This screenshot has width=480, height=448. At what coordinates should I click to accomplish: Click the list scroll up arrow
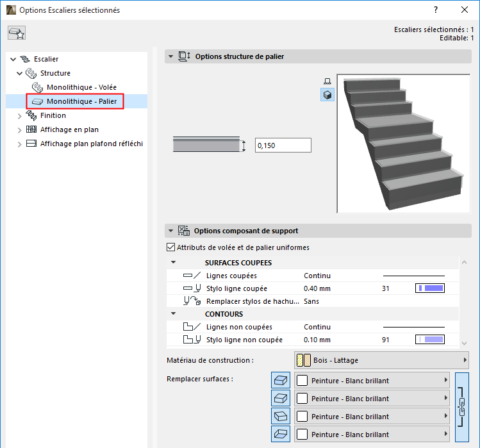pos(464,262)
